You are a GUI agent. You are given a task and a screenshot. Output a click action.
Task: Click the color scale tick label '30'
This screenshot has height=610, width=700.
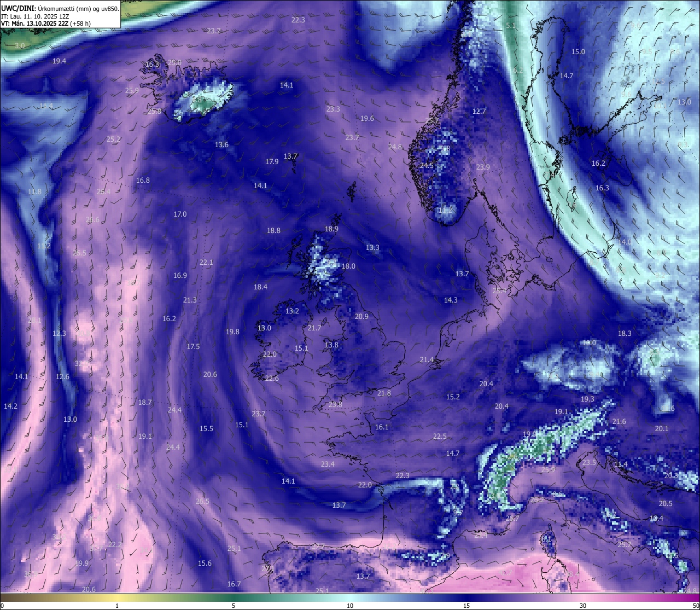point(583,605)
